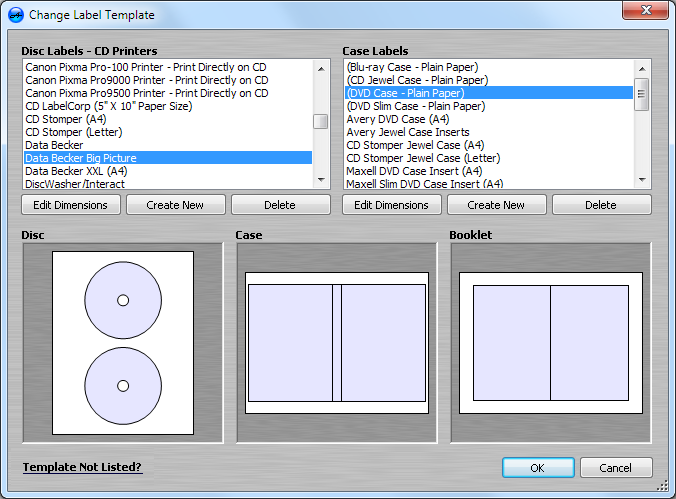Click the Booklet layout preview
This screenshot has height=499, width=676.
tap(551, 343)
